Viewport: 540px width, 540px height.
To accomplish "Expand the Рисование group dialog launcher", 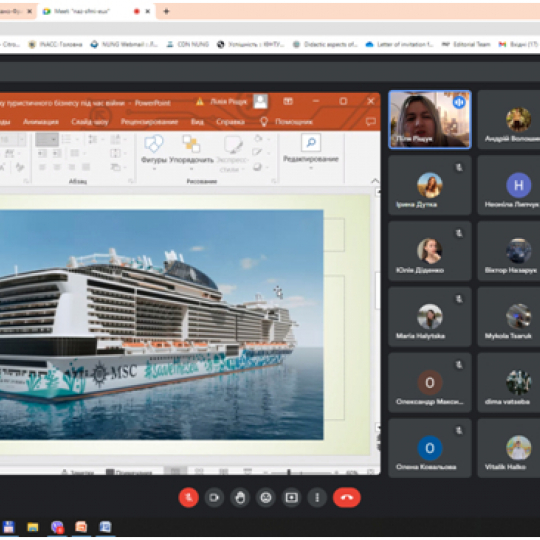I will coord(274,181).
